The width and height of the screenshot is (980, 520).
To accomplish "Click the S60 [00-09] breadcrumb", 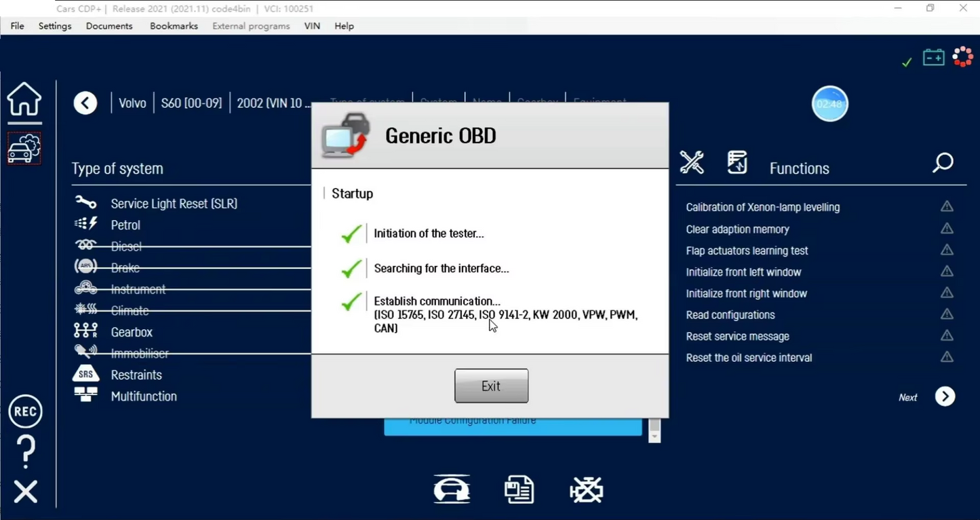I will [x=191, y=103].
